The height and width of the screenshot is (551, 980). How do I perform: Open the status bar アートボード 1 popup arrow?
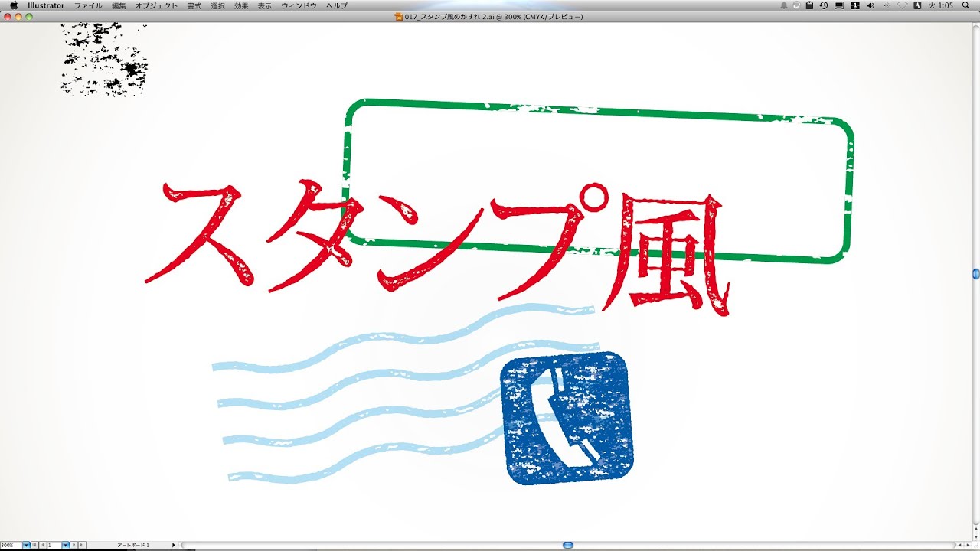[x=174, y=545]
